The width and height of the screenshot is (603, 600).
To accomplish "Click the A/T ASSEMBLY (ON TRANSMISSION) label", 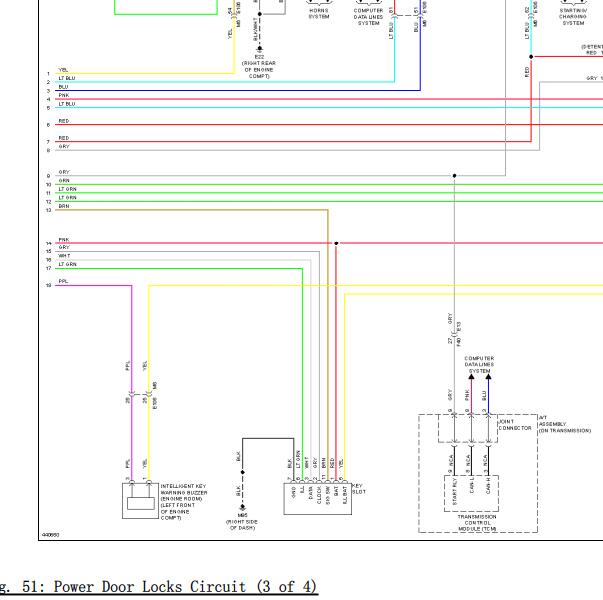I will [565, 424].
